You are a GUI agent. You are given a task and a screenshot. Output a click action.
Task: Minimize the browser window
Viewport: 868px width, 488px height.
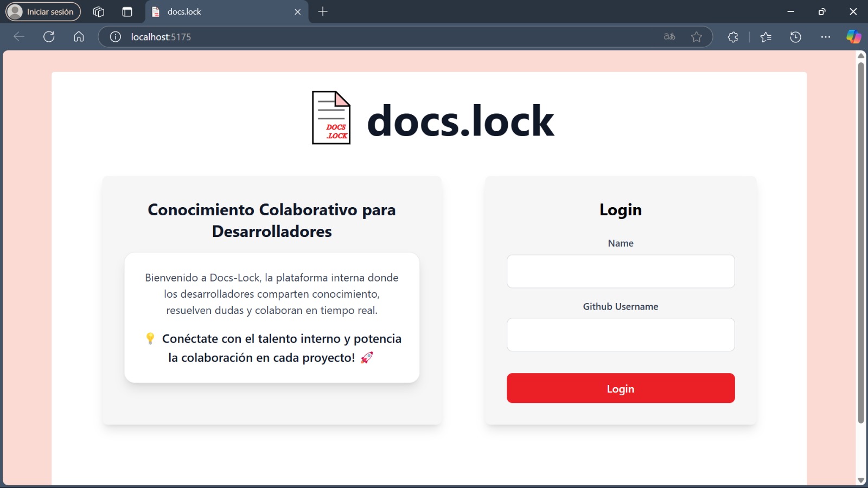coord(791,11)
